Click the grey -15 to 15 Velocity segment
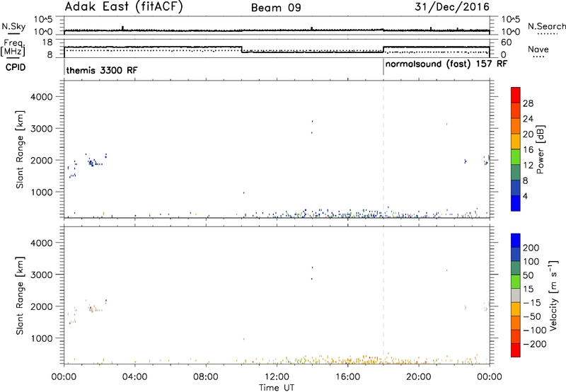Image resolution: width=566 pixels, height=392 pixels. coord(516,295)
